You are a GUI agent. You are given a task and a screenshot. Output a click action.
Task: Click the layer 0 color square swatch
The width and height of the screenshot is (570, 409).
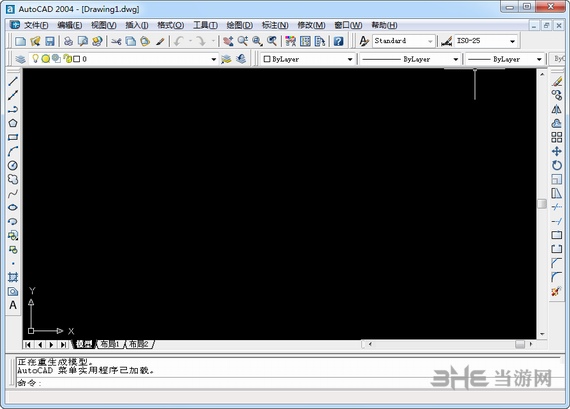tap(76, 59)
